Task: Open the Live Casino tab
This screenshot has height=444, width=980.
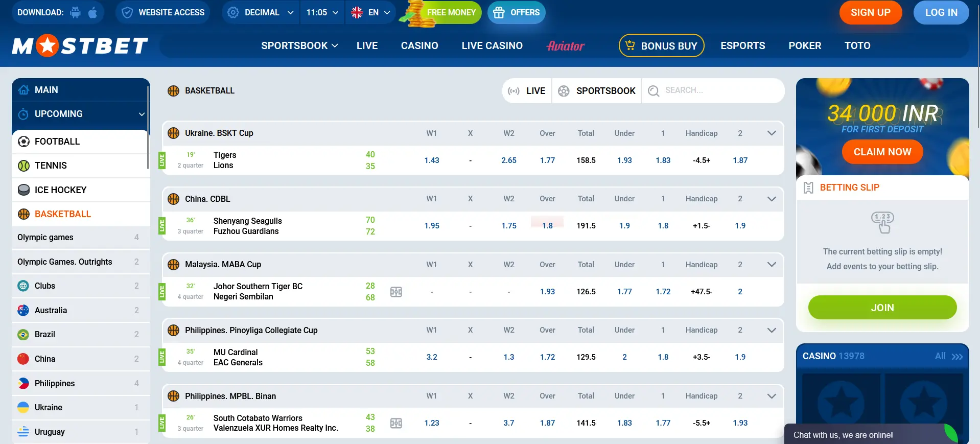Action: tap(492, 46)
